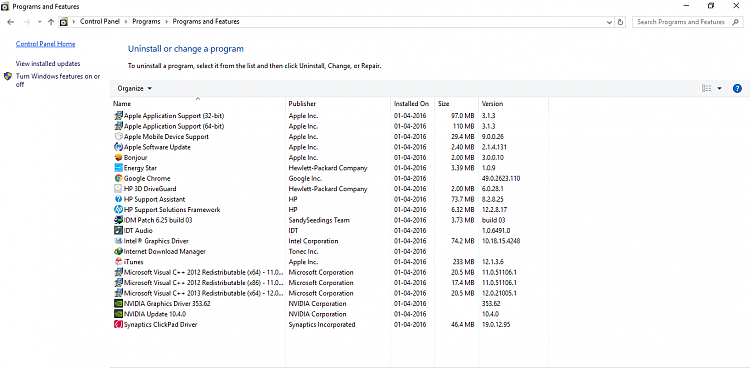
Task: Click Programs and Features breadcrumb
Action: (x=206, y=22)
